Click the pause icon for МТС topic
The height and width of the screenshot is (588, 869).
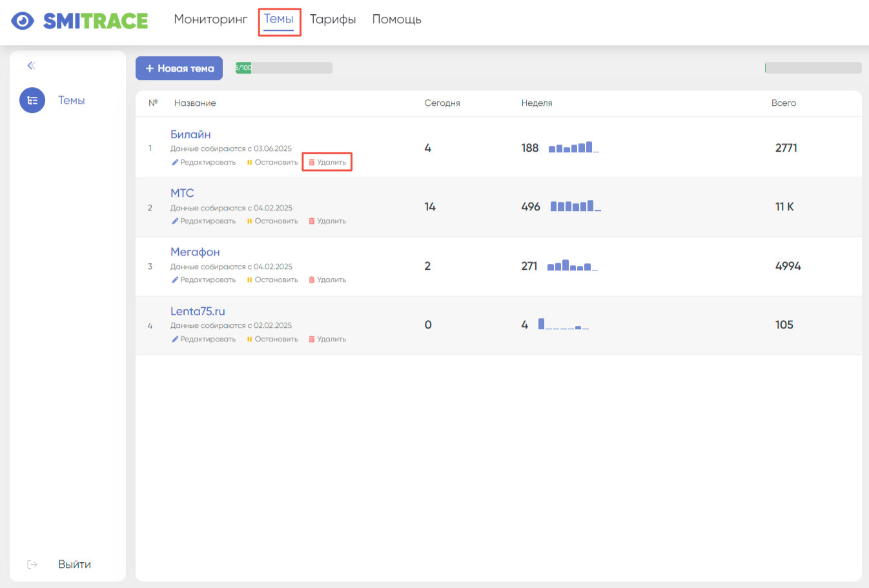(x=249, y=221)
